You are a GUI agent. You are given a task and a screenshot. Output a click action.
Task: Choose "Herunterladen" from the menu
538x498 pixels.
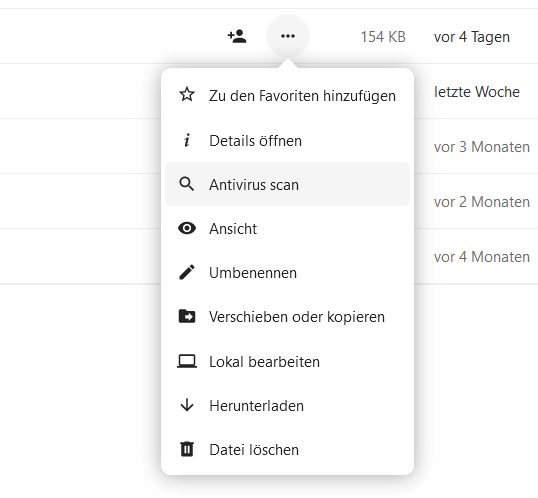pyautogui.click(x=288, y=406)
